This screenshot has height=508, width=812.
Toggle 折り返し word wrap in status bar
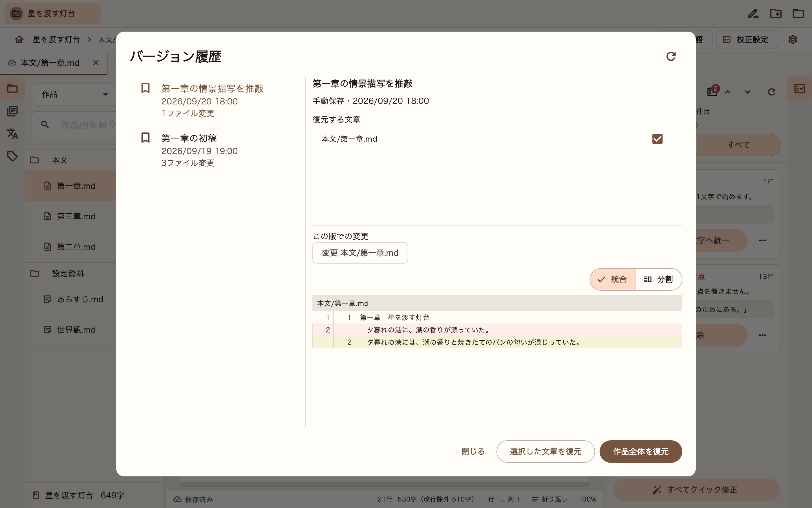click(549, 499)
